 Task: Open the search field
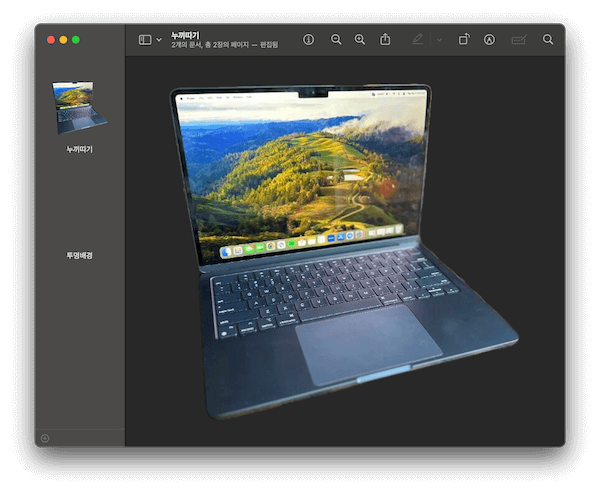coord(548,39)
